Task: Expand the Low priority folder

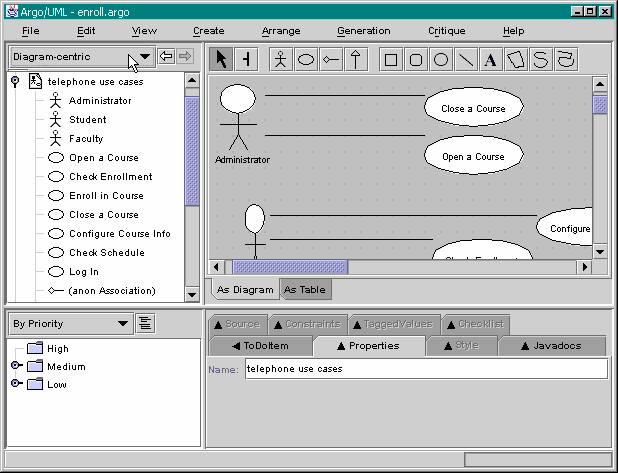Action: click(16, 383)
